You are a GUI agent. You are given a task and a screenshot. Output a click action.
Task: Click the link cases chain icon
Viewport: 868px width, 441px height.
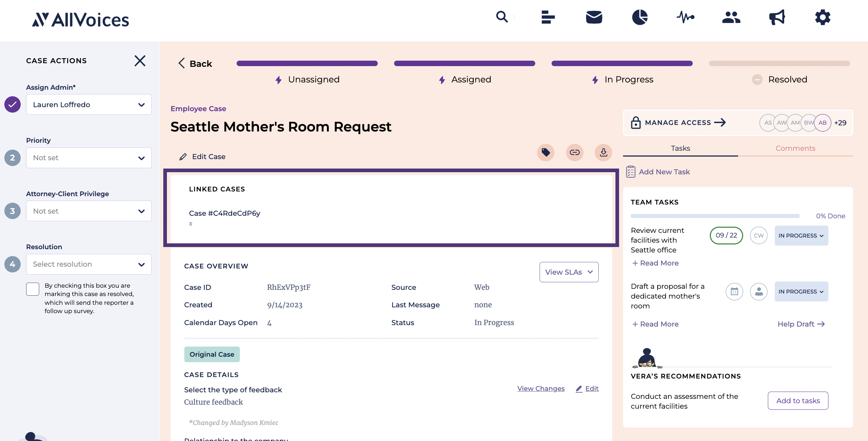[575, 153]
